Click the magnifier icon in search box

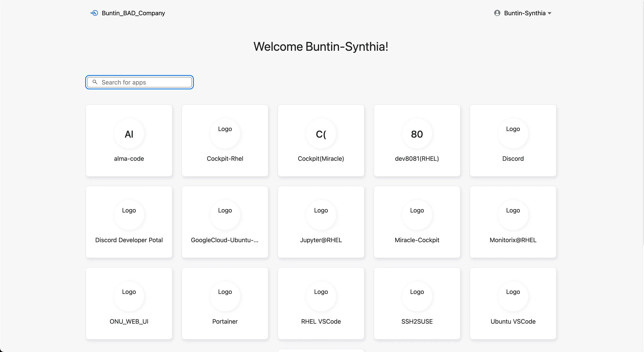pos(95,82)
